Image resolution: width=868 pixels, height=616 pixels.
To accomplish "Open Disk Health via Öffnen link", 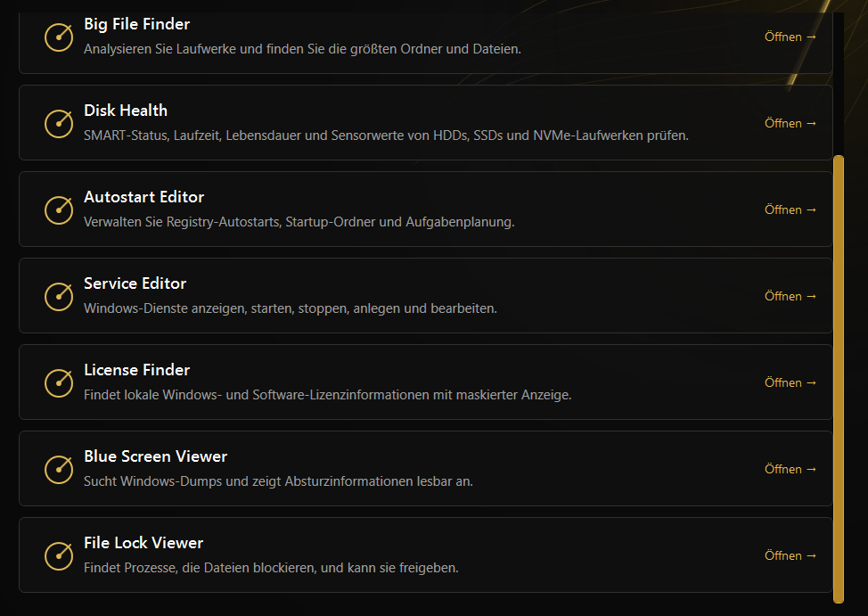I will pyautogui.click(x=790, y=124).
